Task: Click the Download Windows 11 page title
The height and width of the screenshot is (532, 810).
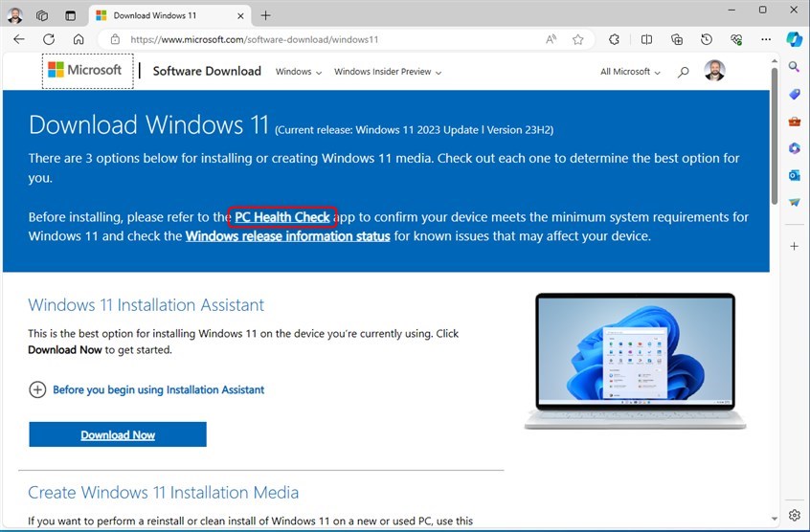Action: coord(148,125)
